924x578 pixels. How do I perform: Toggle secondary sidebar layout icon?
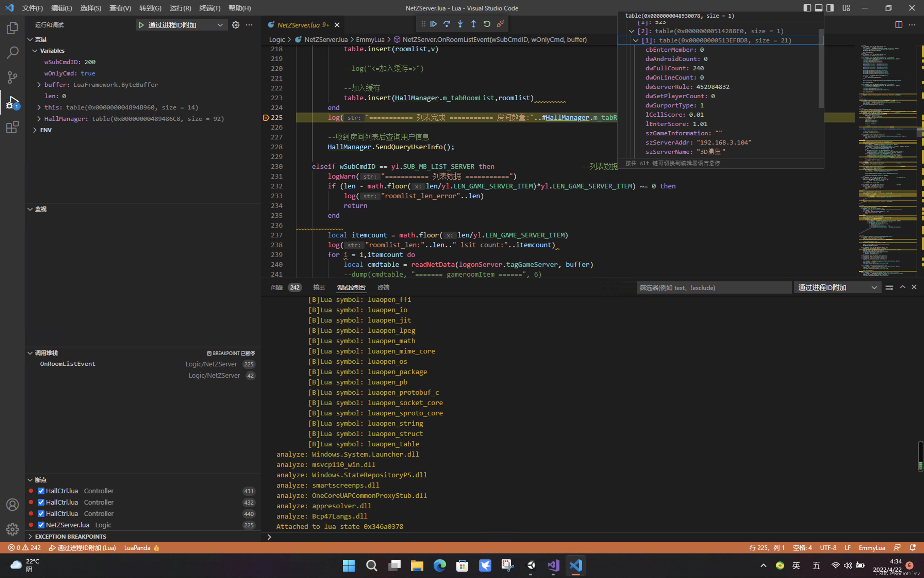[x=830, y=8]
